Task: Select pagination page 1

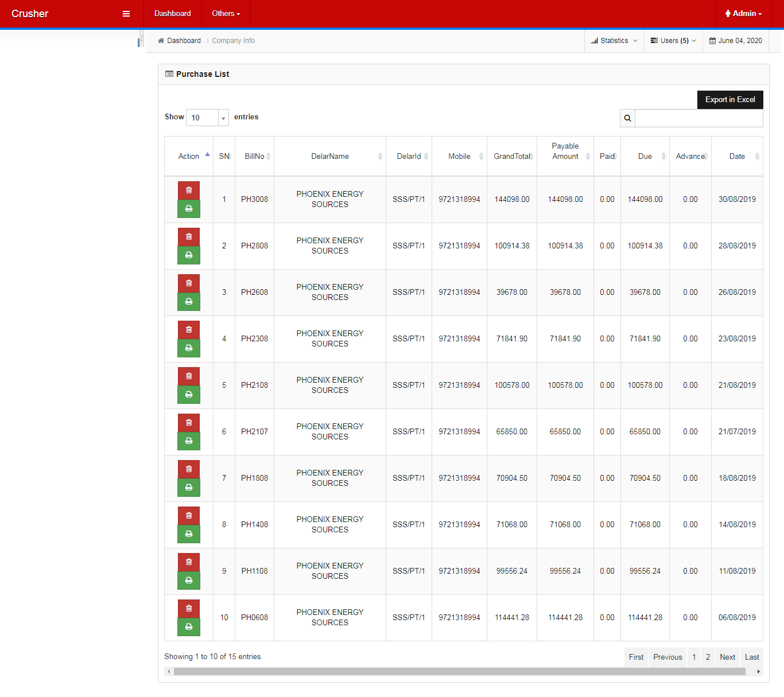Action: tap(694, 657)
